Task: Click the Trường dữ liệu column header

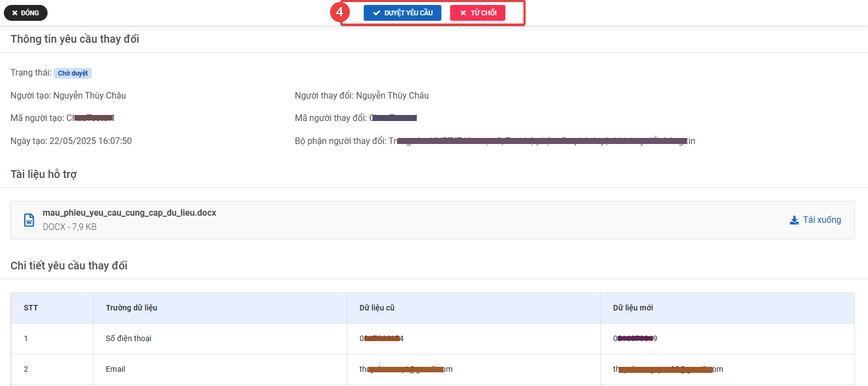Action: tap(131, 308)
